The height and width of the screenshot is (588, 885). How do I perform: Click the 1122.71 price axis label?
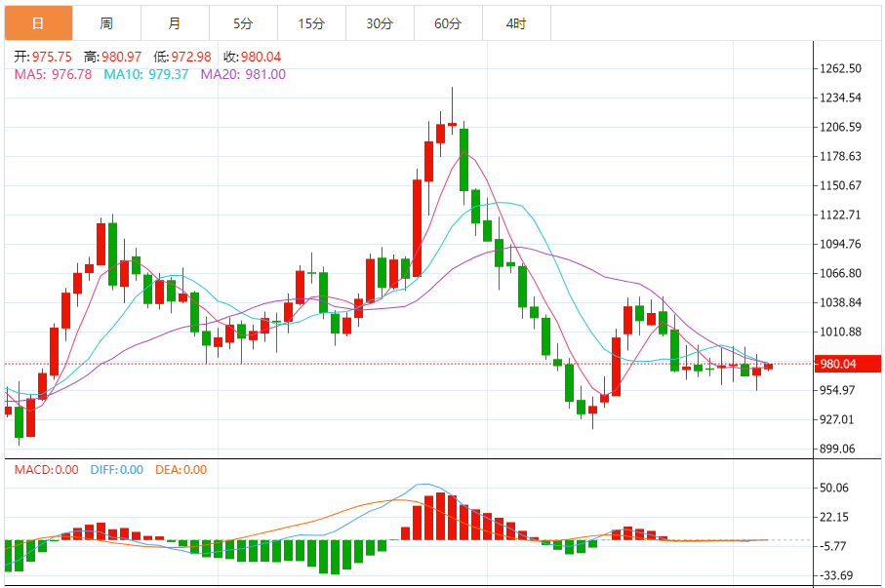pos(840,215)
